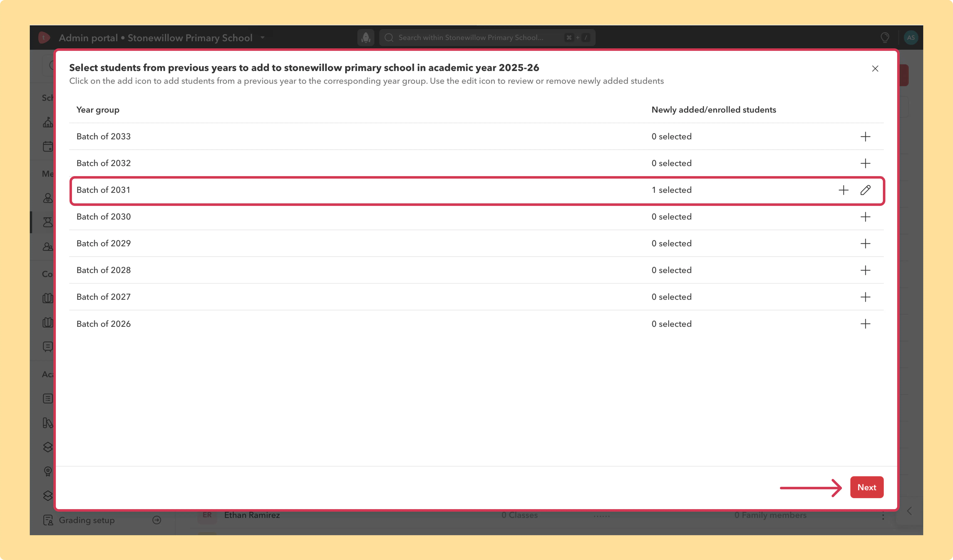This screenshot has height=560, width=953.
Task: Add students to Batch of 2033
Action: [x=865, y=136]
